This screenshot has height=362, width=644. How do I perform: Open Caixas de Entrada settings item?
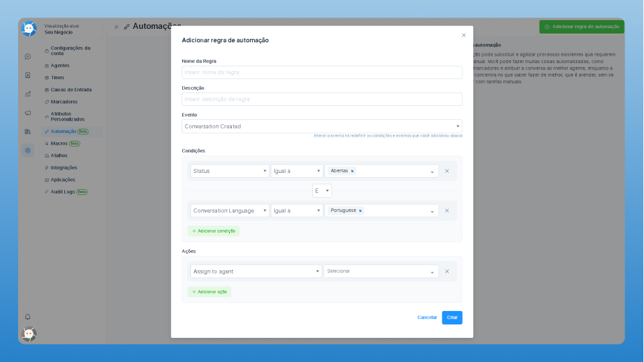click(x=71, y=89)
